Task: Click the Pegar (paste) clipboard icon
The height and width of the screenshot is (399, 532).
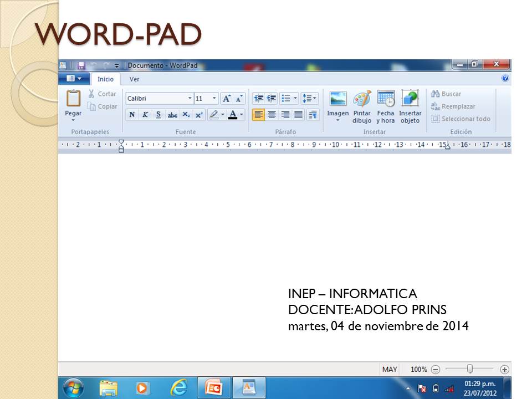Action: point(73,99)
